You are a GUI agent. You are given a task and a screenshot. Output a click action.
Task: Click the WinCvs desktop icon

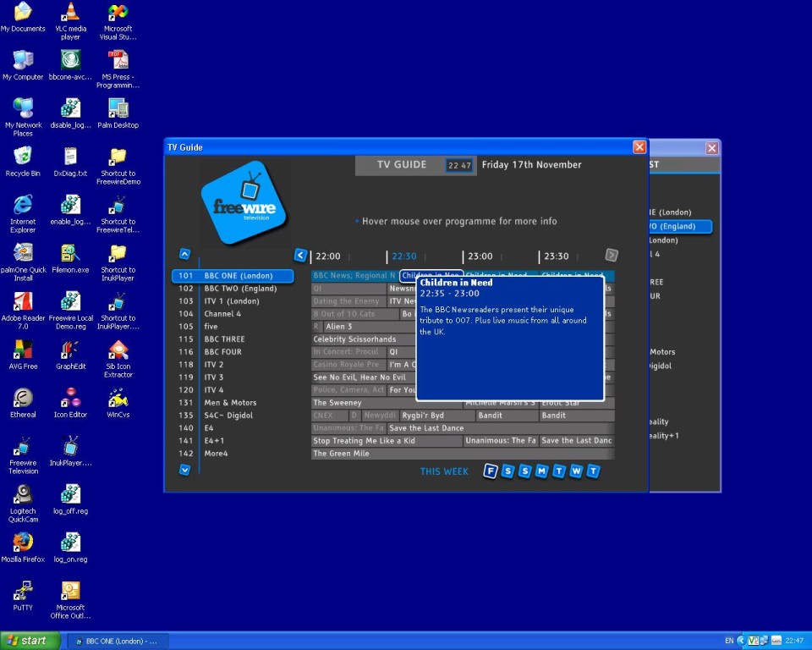point(118,403)
